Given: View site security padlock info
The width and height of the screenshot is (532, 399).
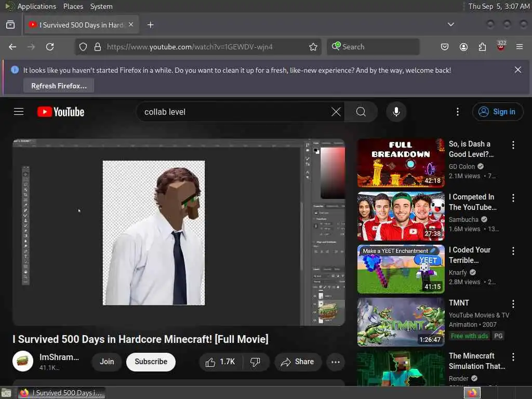Looking at the screenshot, I should point(98,47).
